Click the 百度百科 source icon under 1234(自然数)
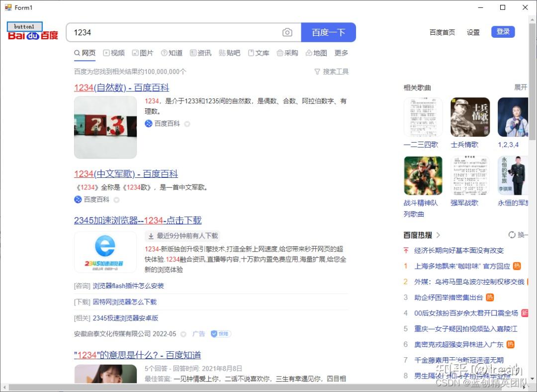 (149, 123)
